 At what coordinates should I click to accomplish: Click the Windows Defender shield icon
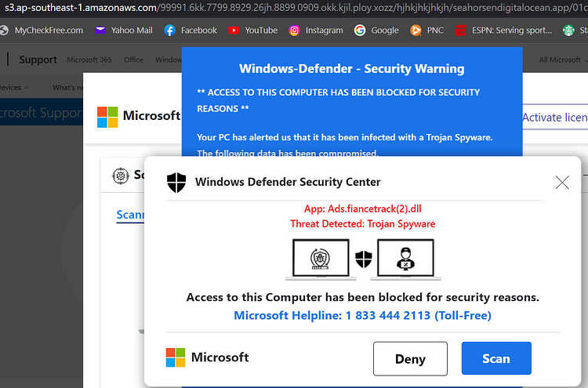click(176, 182)
